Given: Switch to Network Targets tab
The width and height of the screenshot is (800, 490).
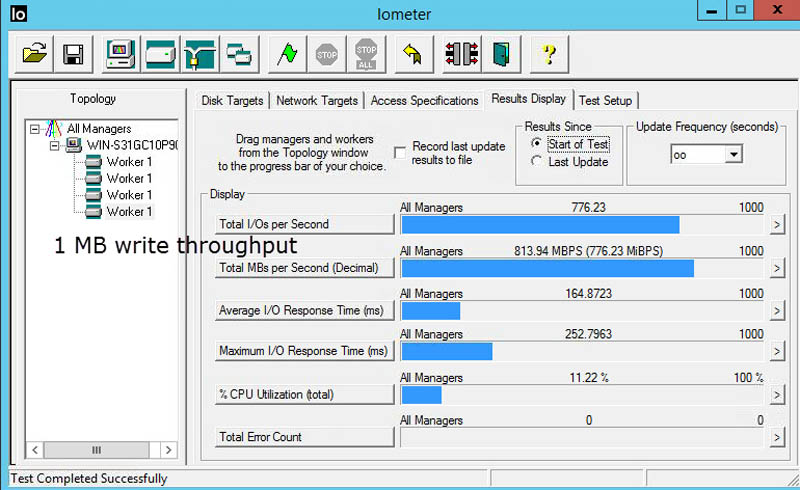Looking at the screenshot, I should click(317, 101).
